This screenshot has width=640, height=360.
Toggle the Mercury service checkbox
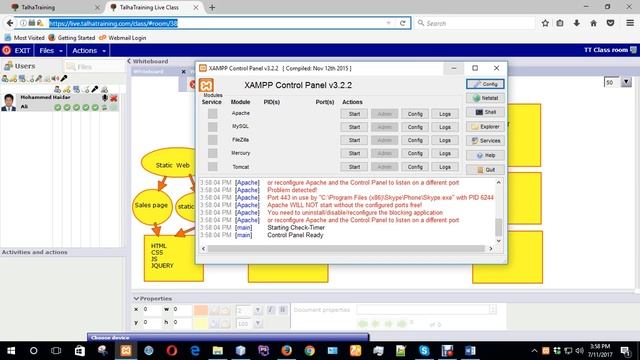212,153
